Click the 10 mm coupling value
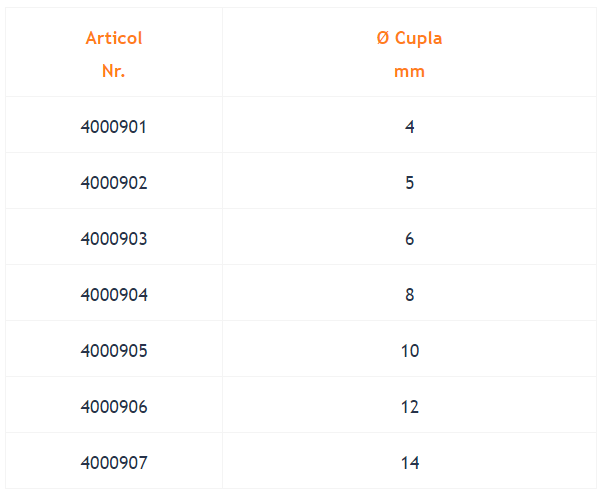 410,351
